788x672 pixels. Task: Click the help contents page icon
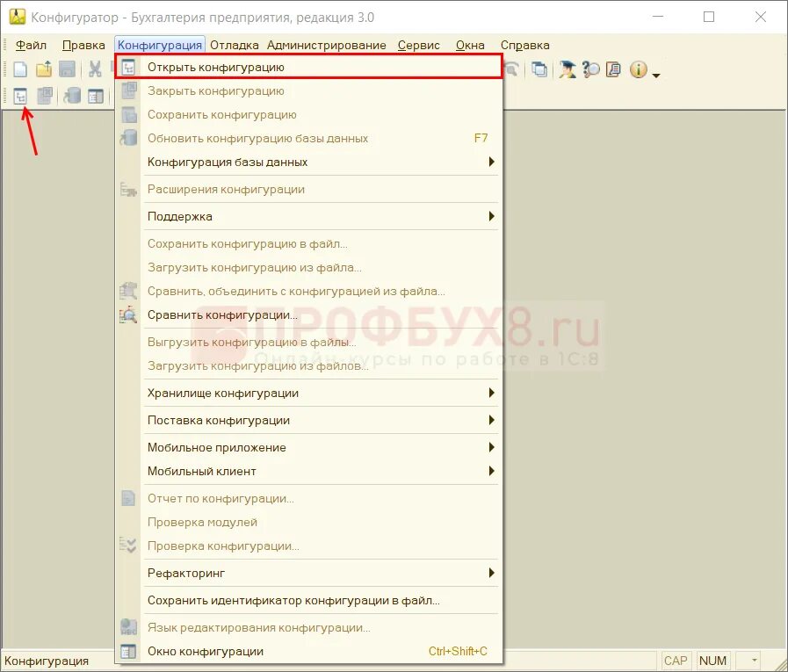(x=613, y=69)
